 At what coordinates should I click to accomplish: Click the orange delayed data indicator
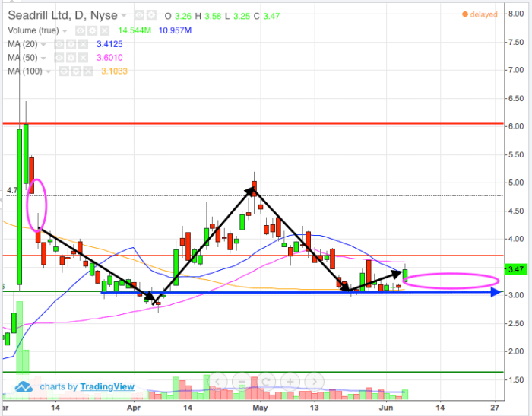[480, 14]
